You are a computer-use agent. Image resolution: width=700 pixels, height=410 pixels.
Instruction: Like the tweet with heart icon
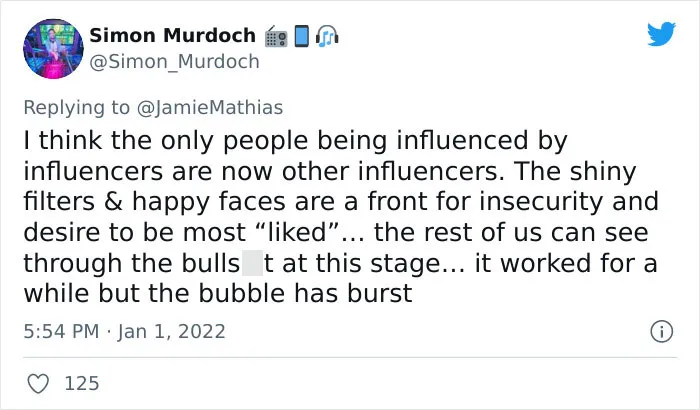38,384
